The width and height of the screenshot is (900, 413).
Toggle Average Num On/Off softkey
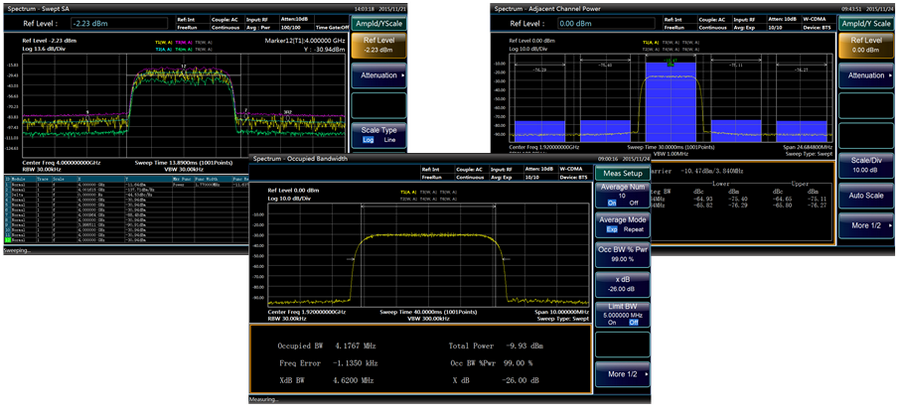(x=621, y=195)
